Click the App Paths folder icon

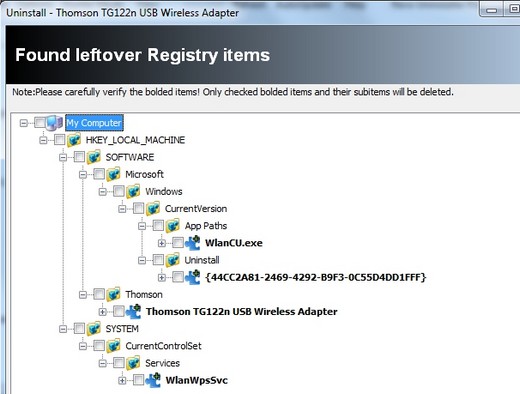pos(173,226)
